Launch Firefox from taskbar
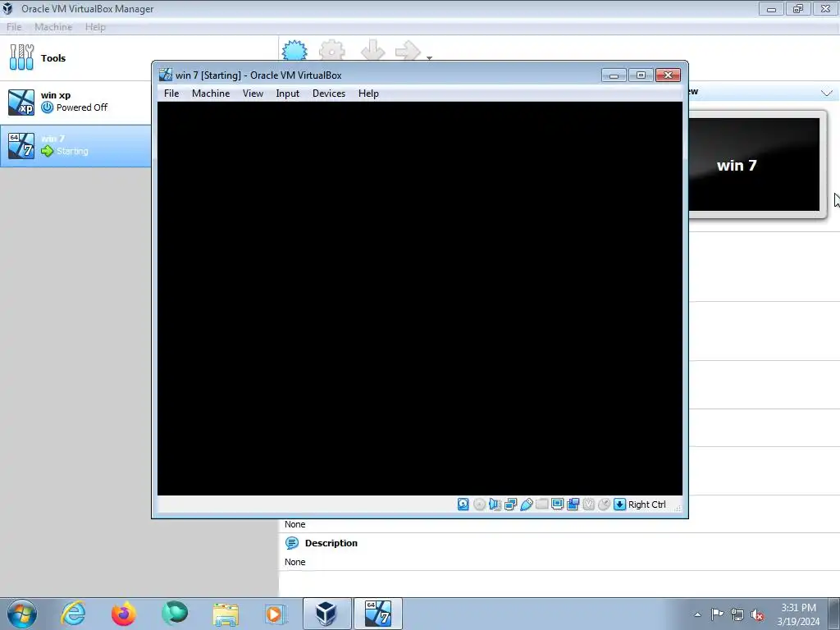Screen dimensions: 840x630 pos(124,614)
